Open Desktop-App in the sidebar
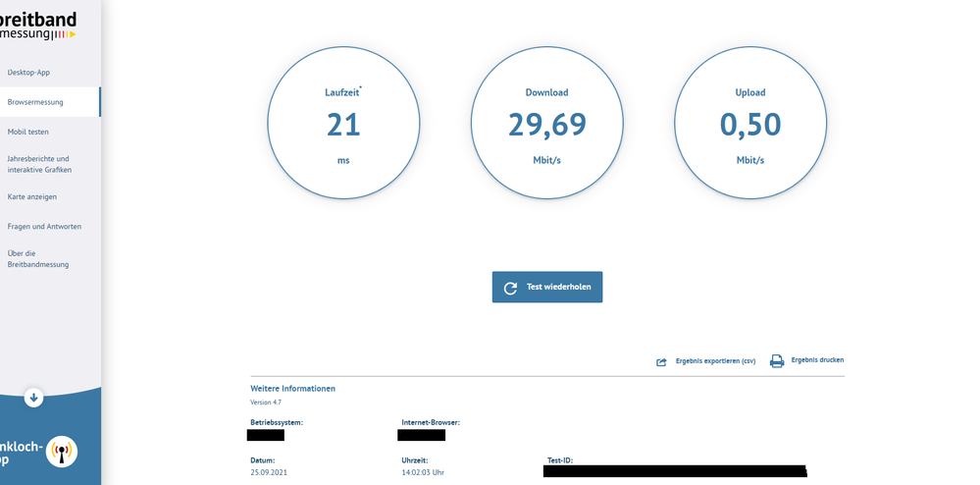Viewport: 980px width, 485px height. coord(28,73)
